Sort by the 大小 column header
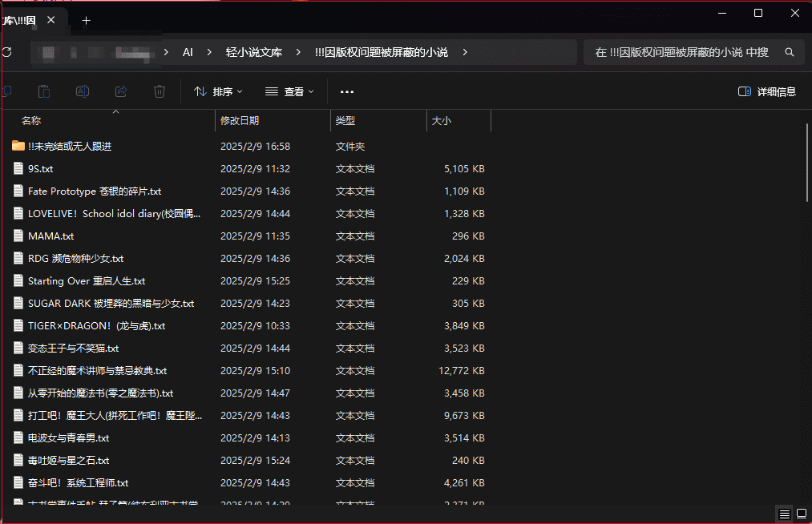 (x=442, y=120)
